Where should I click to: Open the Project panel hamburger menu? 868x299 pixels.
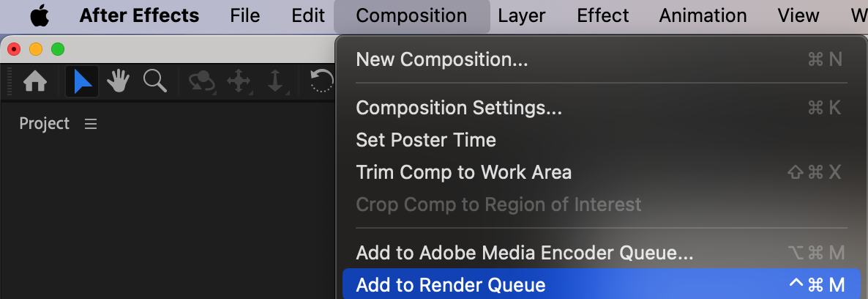(x=91, y=124)
